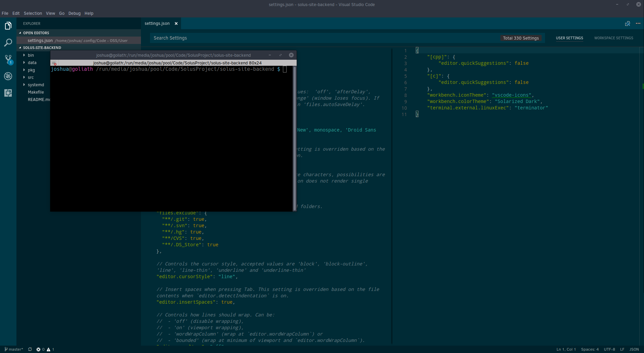Click the terminal tab icon in Terminator title strip

tap(54, 63)
